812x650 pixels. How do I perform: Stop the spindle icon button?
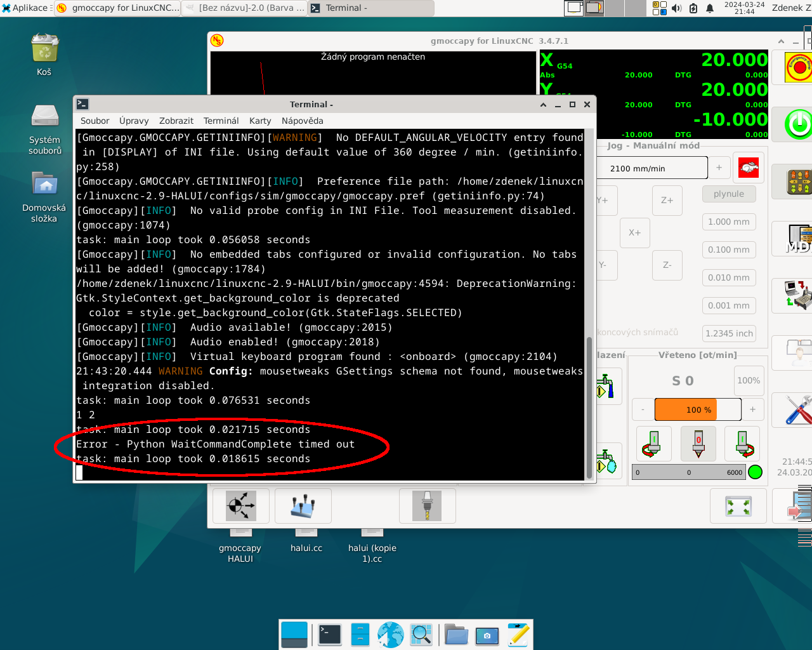698,442
